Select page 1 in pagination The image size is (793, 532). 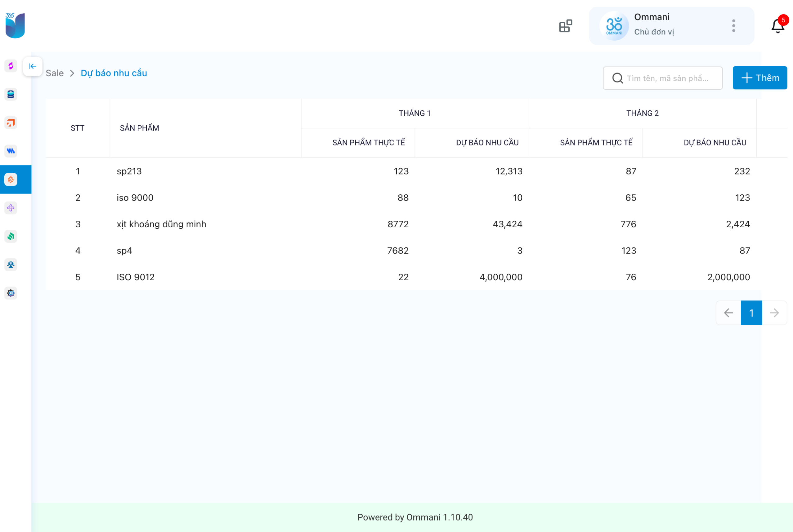pos(751,313)
